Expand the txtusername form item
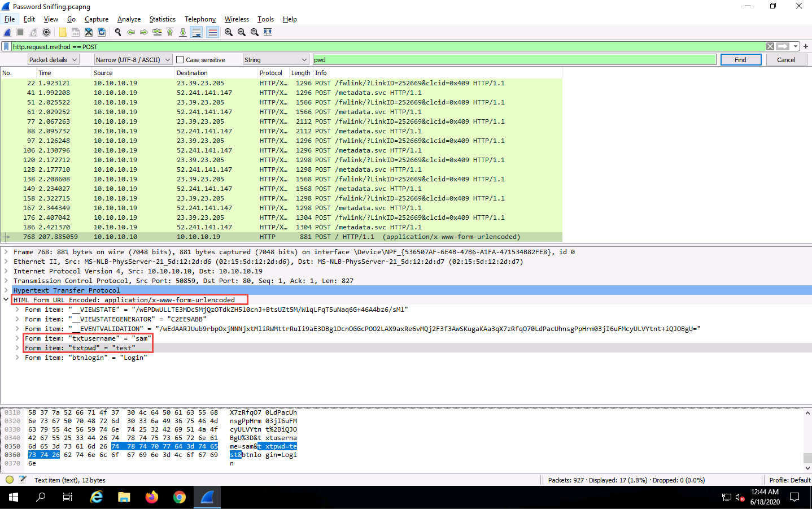Image resolution: width=812 pixels, height=509 pixels. [x=17, y=338]
